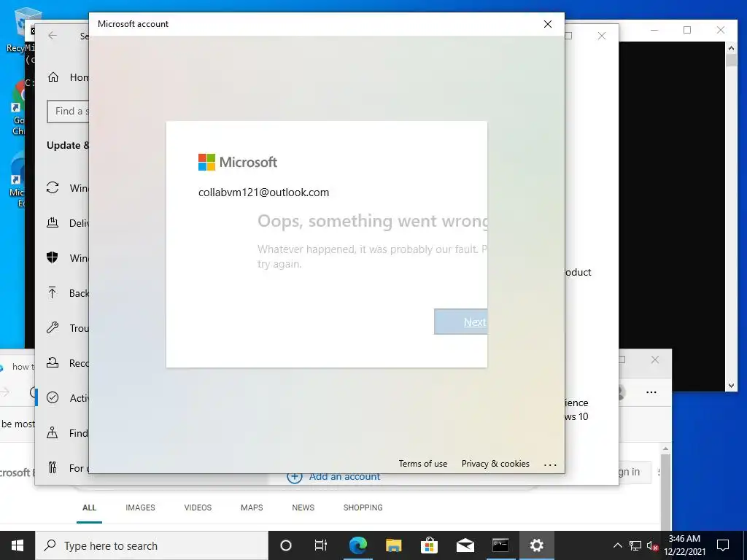This screenshot has width=747, height=560.
Task: Open the notification Action Center
Action: click(723, 545)
